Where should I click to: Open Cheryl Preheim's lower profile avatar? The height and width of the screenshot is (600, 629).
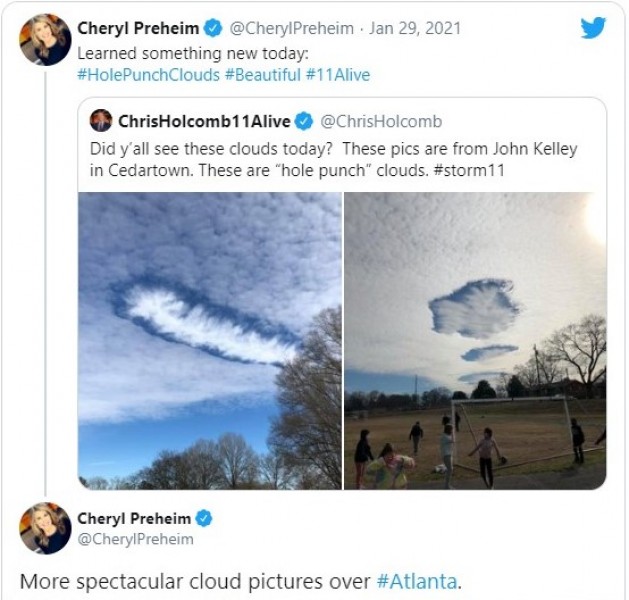[x=45, y=528]
